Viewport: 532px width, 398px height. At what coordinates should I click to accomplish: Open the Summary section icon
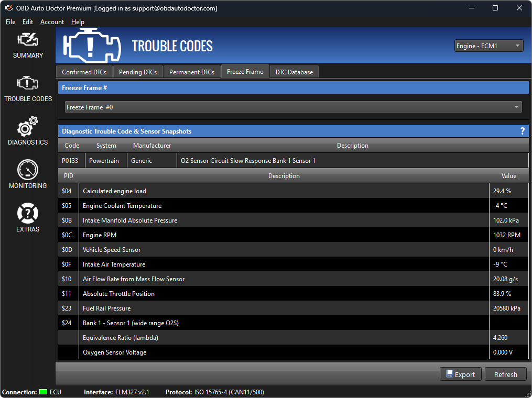tap(28, 40)
